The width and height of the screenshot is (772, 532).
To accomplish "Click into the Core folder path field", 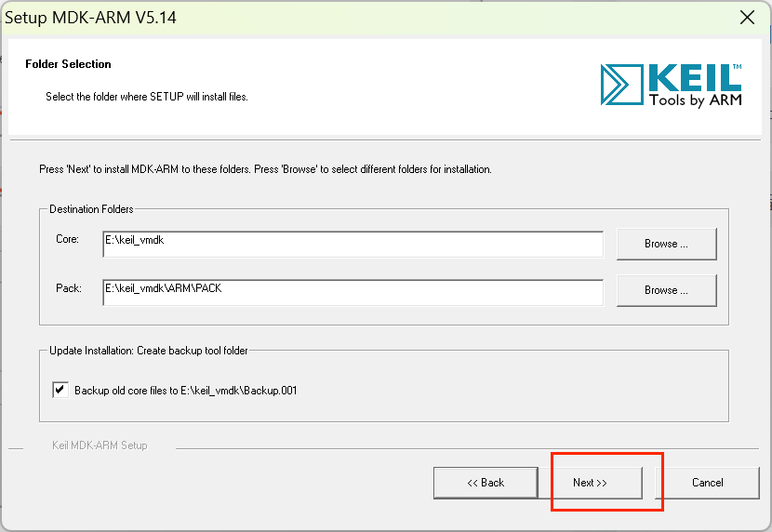I will pos(353,244).
